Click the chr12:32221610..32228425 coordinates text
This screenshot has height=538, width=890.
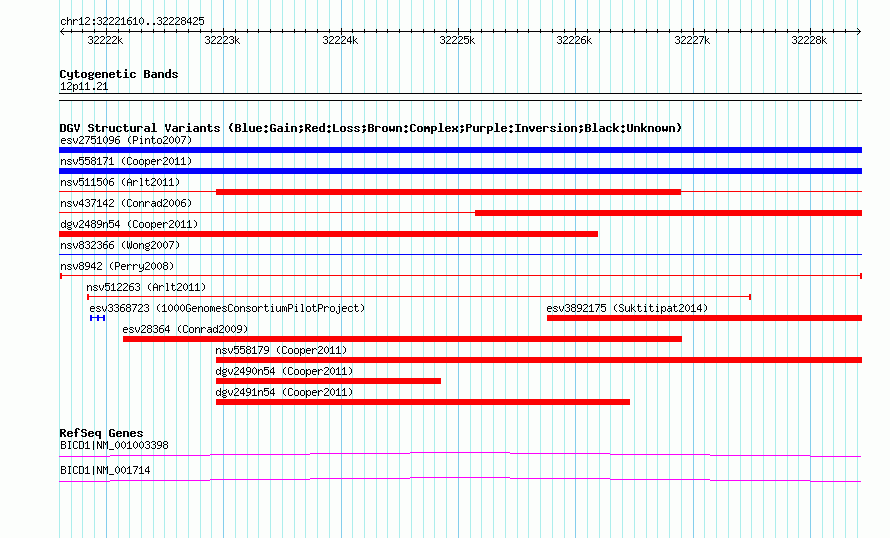(x=132, y=22)
